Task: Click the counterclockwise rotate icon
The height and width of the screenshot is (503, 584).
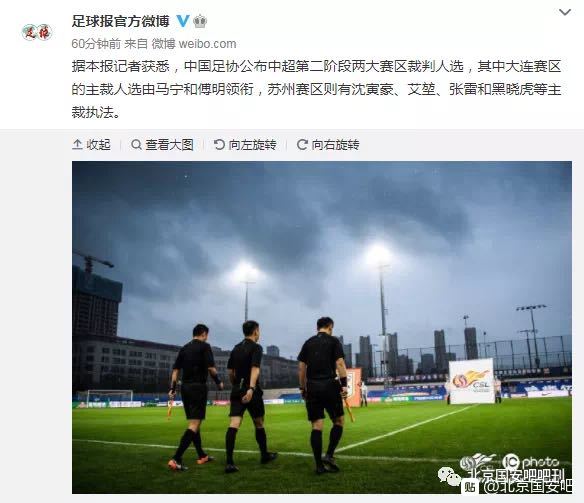Action: tap(219, 144)
